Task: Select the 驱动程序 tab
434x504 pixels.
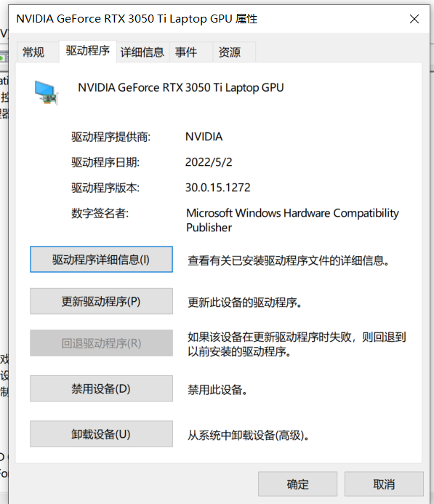Action: [88, 51]
